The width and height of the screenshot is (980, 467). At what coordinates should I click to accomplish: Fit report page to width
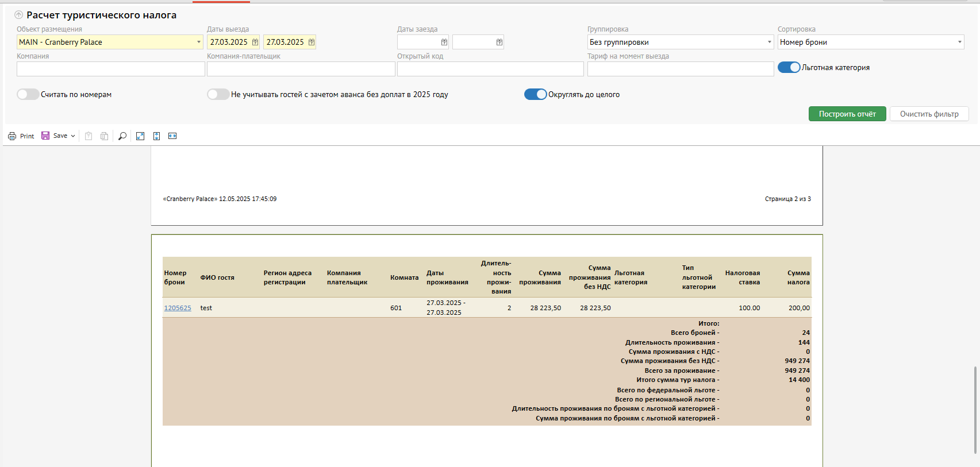click(172, 136)
